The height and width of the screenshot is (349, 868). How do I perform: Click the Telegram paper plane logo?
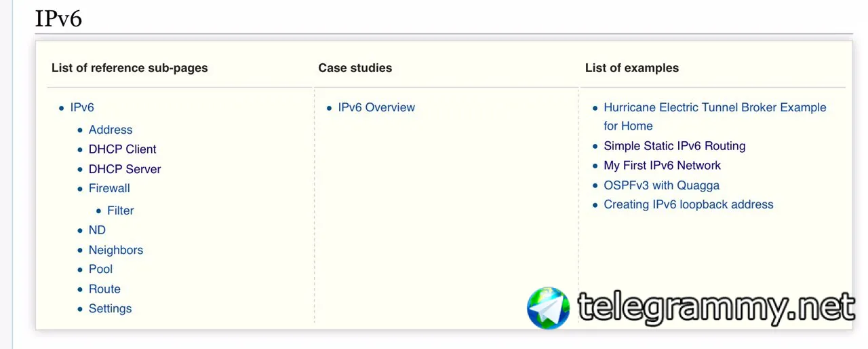[549, 308]
